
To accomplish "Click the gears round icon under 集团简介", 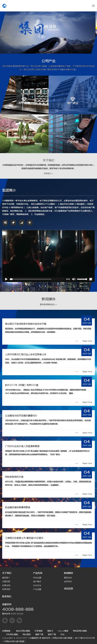I will coord(5,222).
